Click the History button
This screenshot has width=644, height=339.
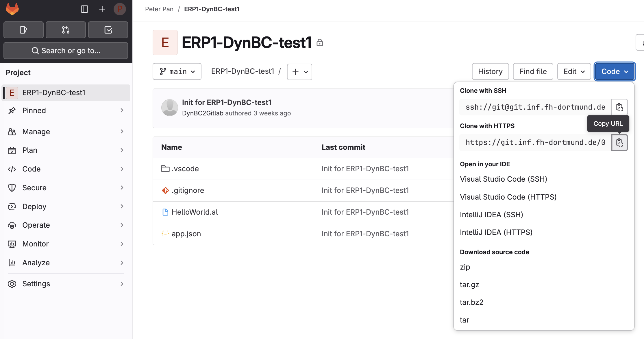point(490,71)
